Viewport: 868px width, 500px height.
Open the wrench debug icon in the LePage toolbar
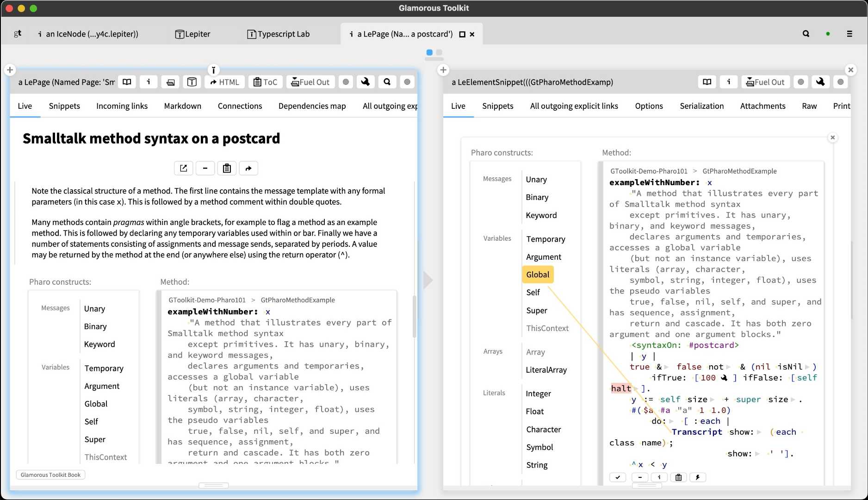click(366, 82)
